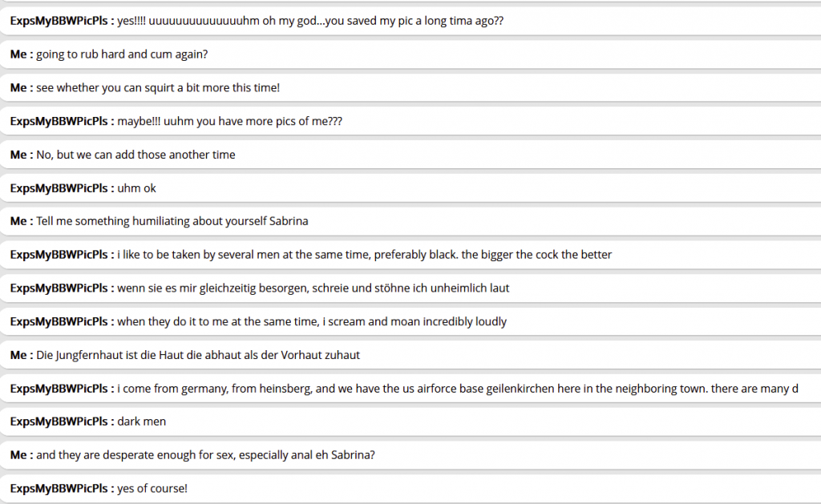Click the "dark men" message row
The image size is (821, 504).
coord(142,421)
